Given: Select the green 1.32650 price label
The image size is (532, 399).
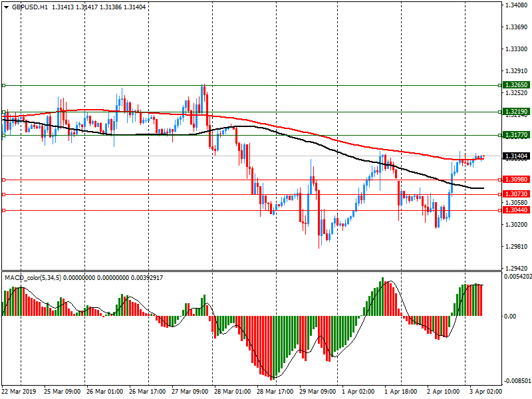Looking at the screenshot, I should 516,85.
